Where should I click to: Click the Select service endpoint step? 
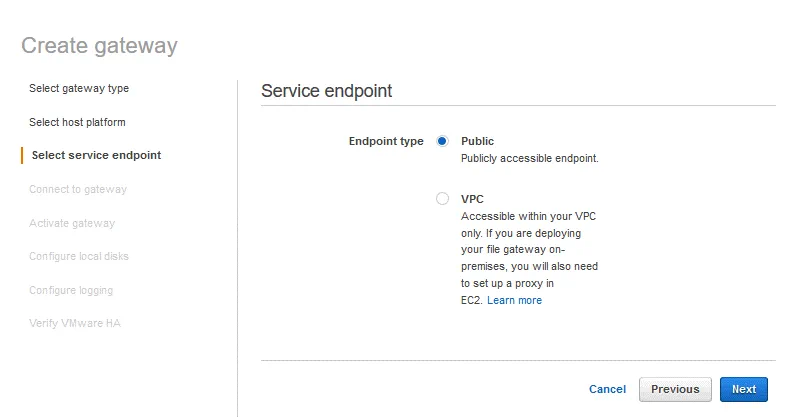click(96, 155)
